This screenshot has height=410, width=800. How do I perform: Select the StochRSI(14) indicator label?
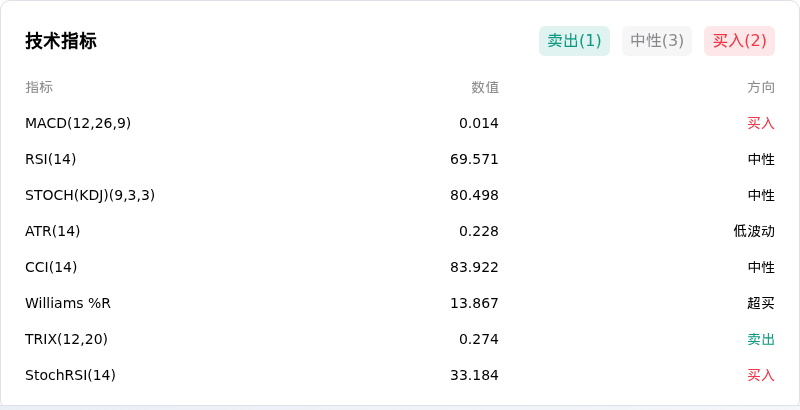[x=70, y=375]
